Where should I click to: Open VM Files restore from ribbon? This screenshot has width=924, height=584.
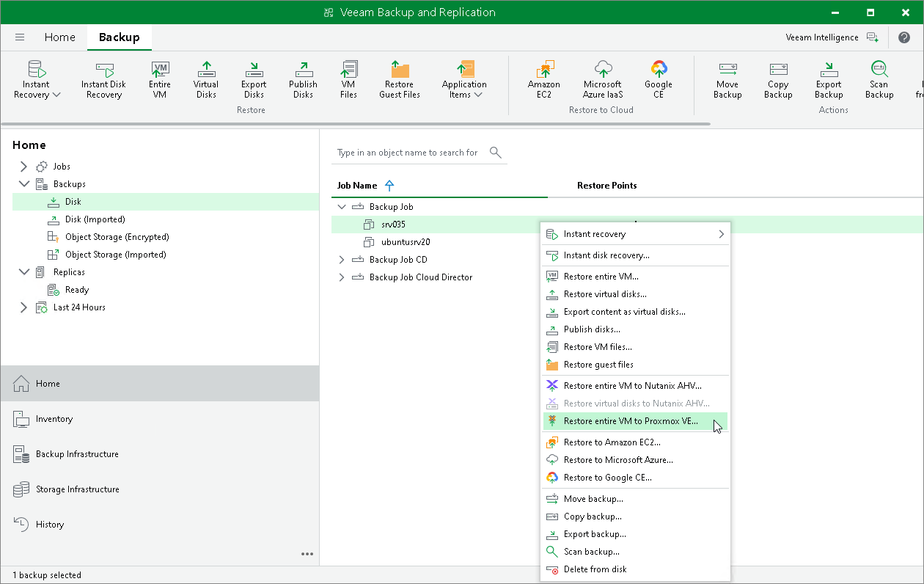point(348,79)
